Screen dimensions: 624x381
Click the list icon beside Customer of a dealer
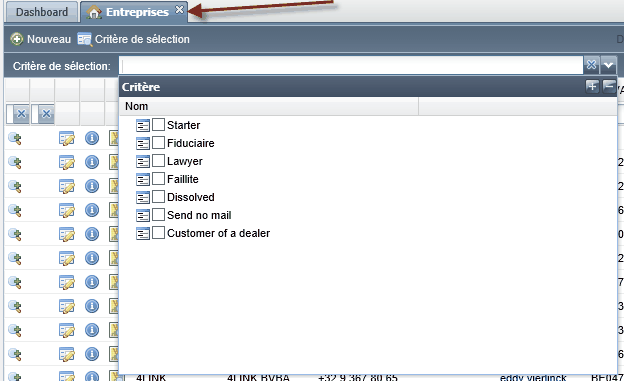pyautogui.click(x=142, y=233)
